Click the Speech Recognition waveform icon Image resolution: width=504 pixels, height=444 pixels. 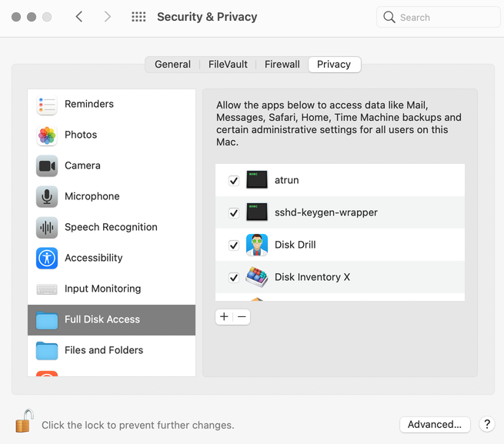pos(47,228)
